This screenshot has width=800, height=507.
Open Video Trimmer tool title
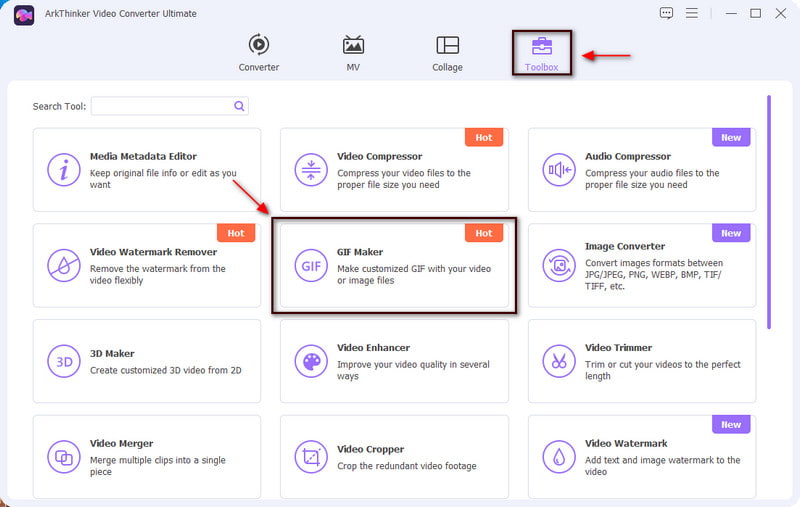tap(618, 348)
